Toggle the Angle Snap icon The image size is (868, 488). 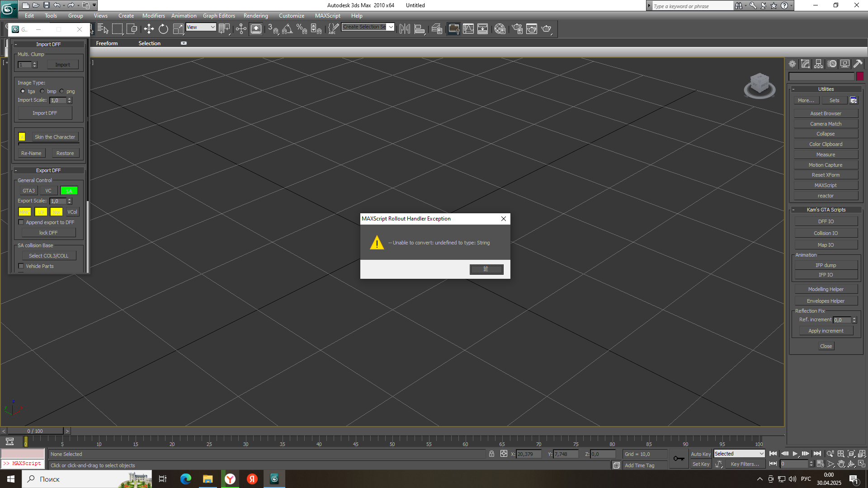[x=287, y=29]
